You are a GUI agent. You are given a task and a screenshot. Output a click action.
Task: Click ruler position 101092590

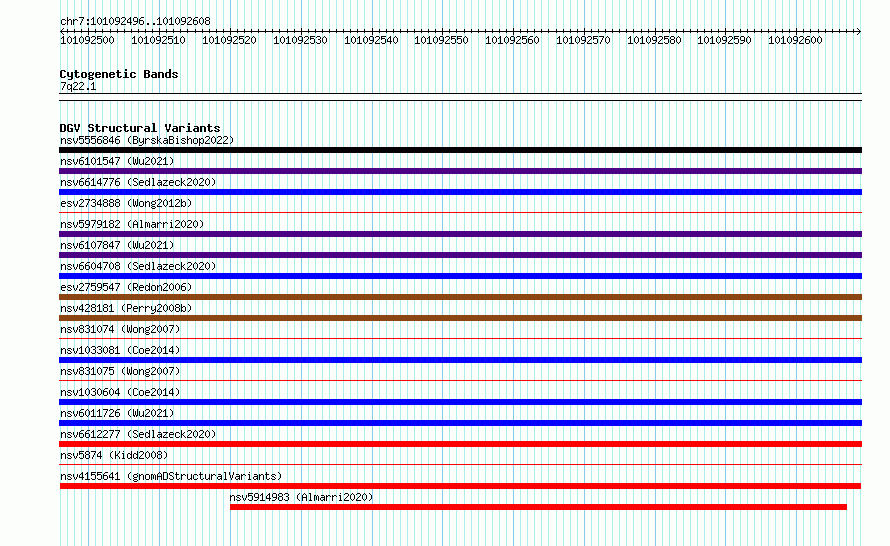point(724,40)
